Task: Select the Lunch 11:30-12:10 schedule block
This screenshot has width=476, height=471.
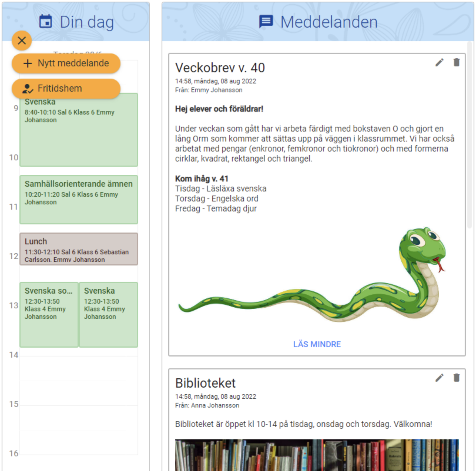Action: (79, 249)
